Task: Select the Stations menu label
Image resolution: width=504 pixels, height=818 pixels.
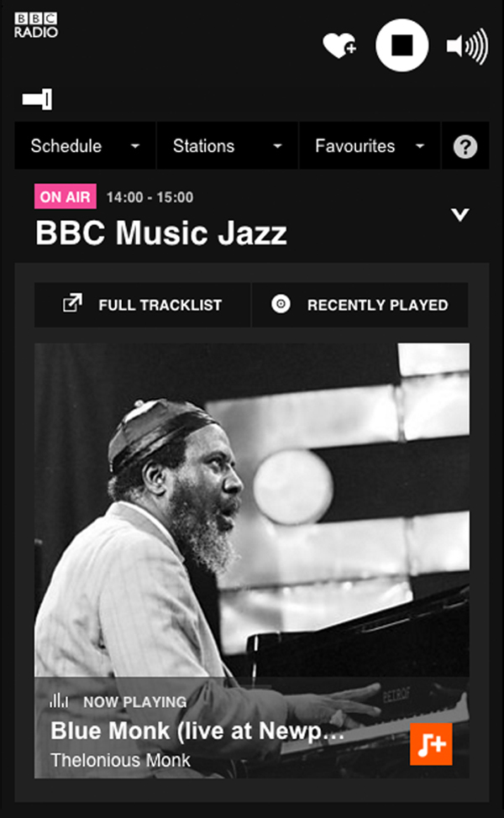Action: 203,146
